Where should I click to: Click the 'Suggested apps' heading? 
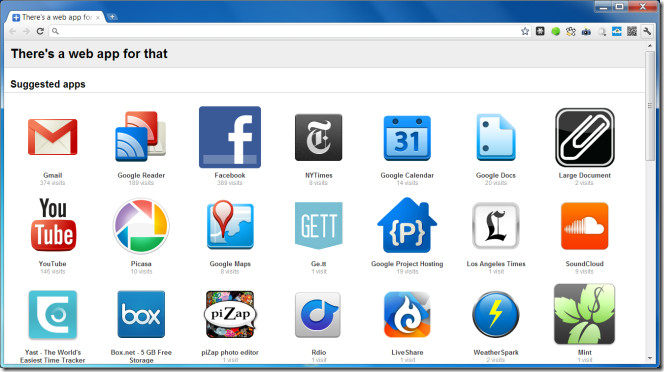(48, 84)
